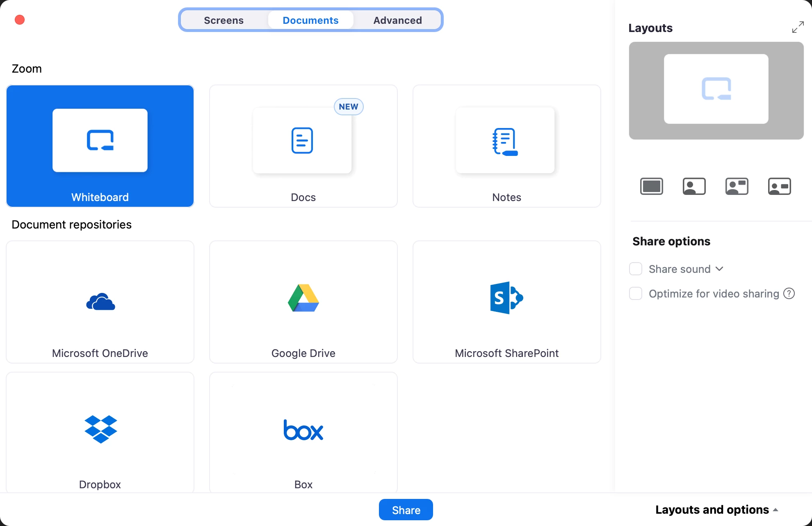The height and width of the screenshot is (526, 812).
Task: Expand the Share sound dropdown arrow
Action: (x=719, y=269)
